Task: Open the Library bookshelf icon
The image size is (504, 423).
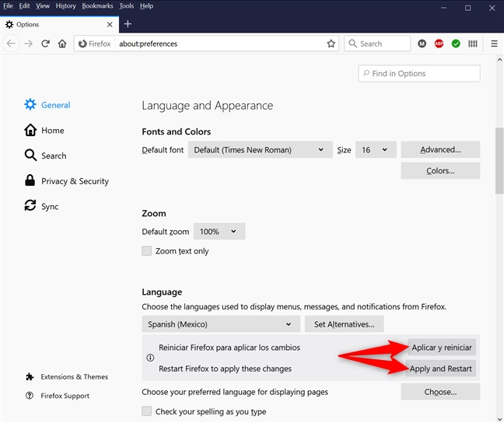Action: tap(473, 44)
